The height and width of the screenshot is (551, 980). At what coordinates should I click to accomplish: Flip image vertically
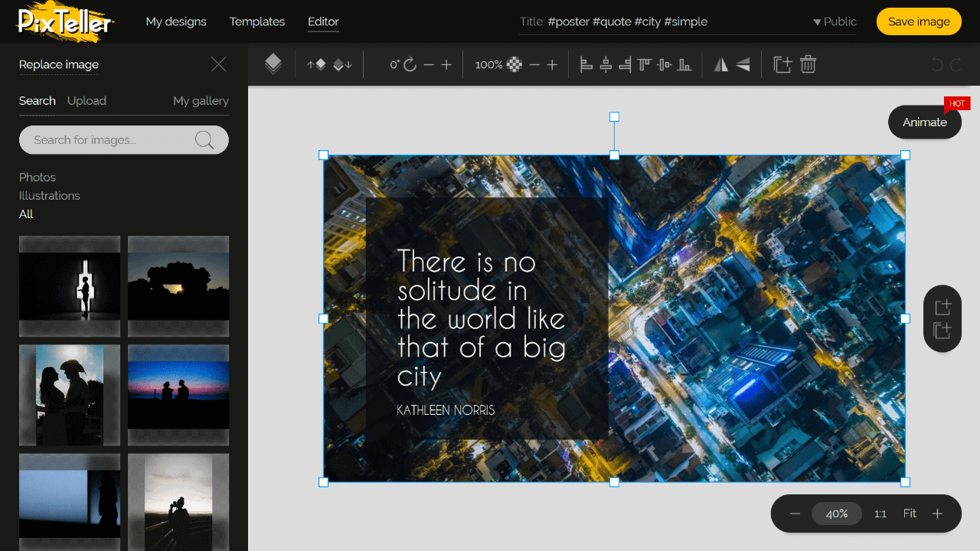743,65
